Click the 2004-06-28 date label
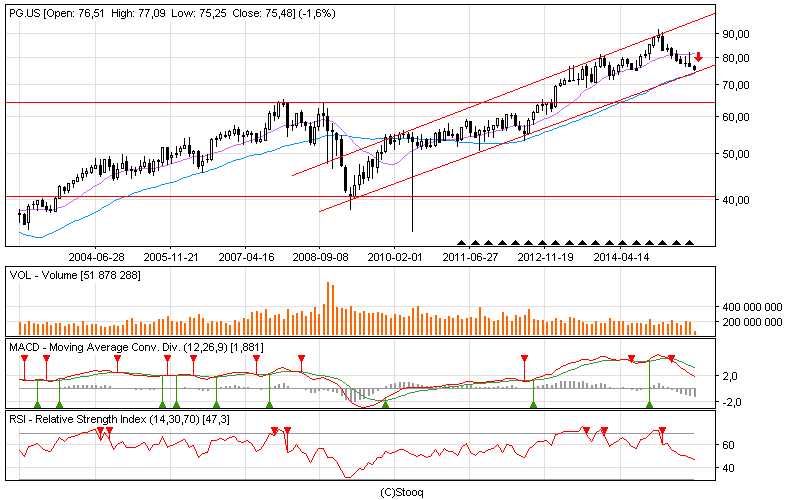This screenshot has width=800, height=500. (x=96, y=257)
